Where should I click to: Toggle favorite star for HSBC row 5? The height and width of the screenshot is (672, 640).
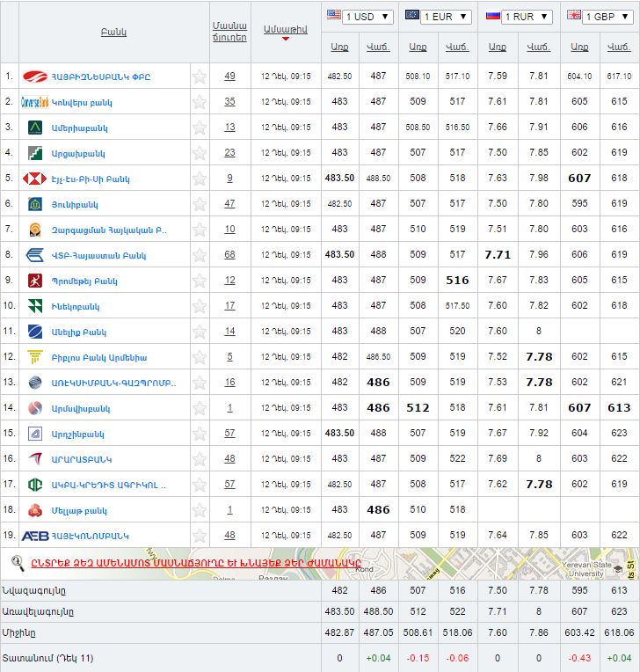point(200,179)
